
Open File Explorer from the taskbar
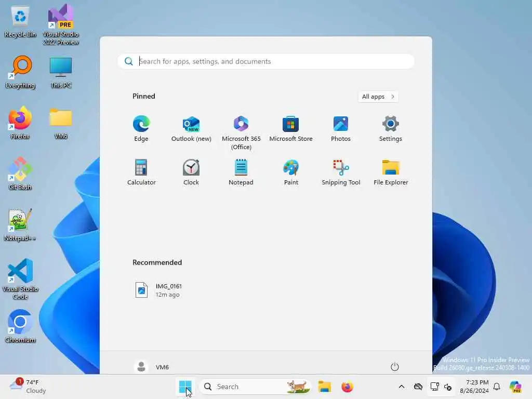click(x=324, y=387)
